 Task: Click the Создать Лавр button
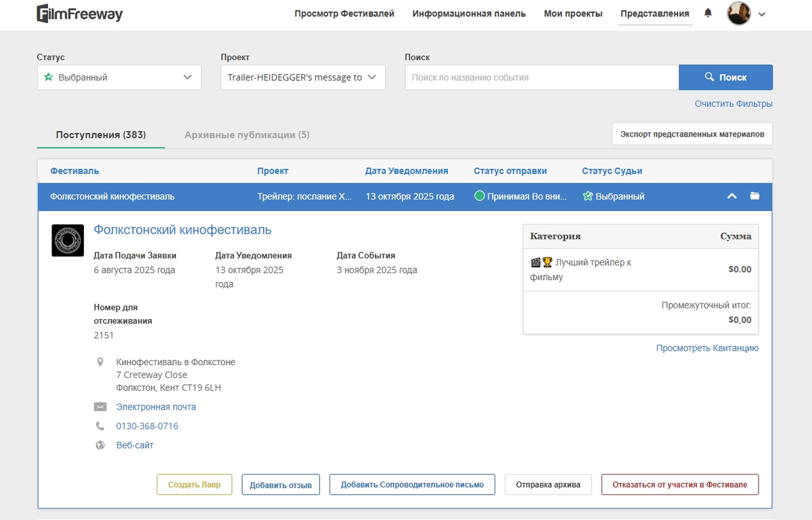click(194, 485)
